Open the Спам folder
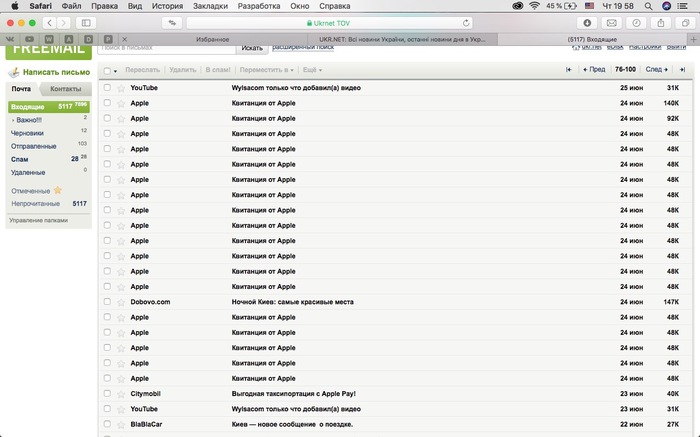This screenshot has width=700, height=437. (19, 158)
